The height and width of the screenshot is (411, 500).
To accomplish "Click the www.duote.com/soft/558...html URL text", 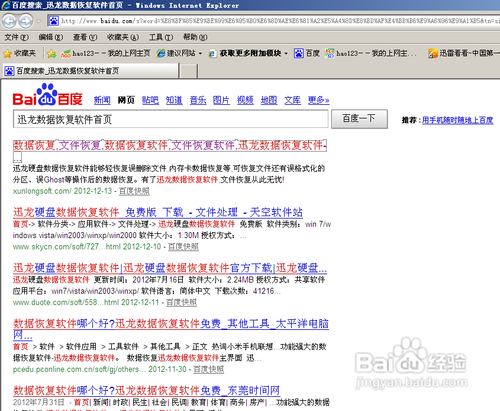I will pos(66,302).
